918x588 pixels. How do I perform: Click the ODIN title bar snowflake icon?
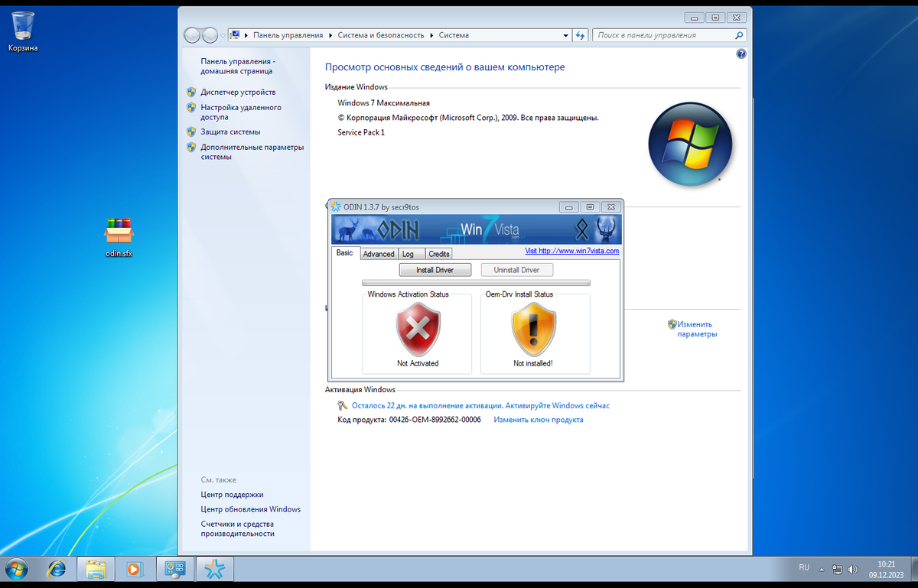pos(337,206)
